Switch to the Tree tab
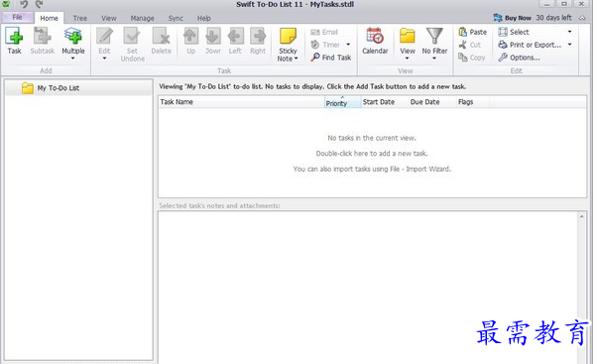 80,18
